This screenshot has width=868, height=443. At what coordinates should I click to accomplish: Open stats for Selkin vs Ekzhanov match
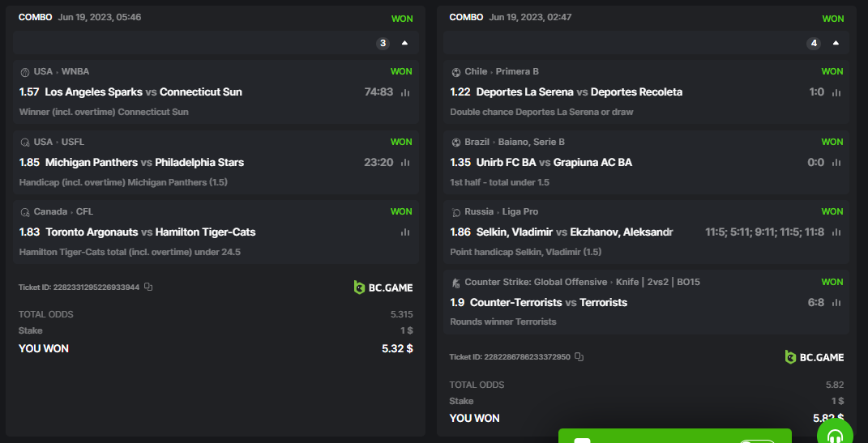(x=836, y=232)
